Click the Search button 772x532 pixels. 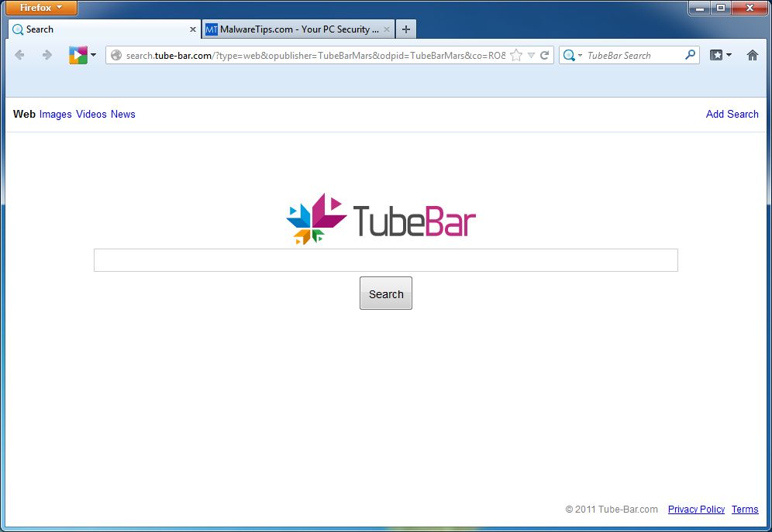pyautogui.click(x=386, y=293)
